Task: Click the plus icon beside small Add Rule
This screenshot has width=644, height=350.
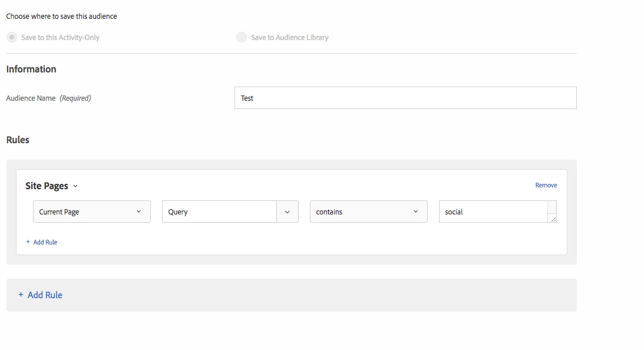Action: tap(28, 242)
